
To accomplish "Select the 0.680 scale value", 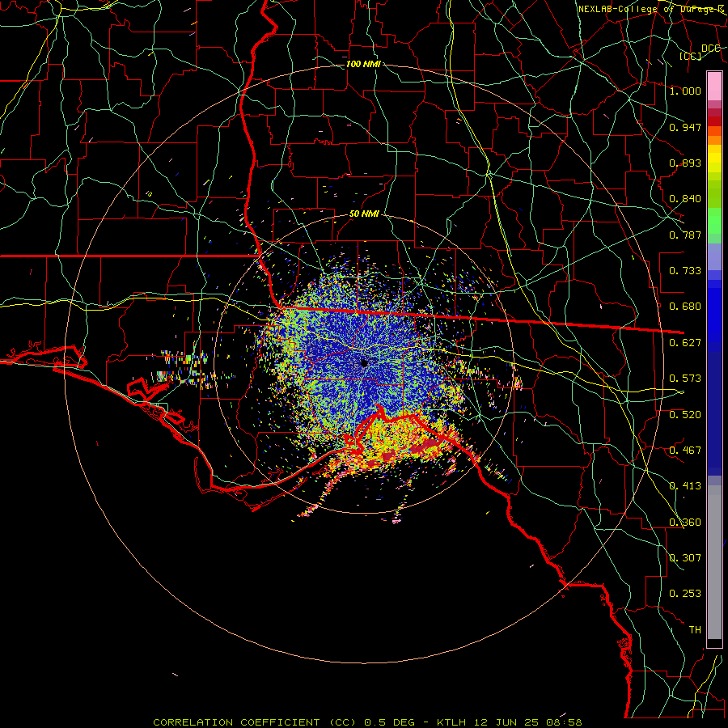I will (685, 307).
